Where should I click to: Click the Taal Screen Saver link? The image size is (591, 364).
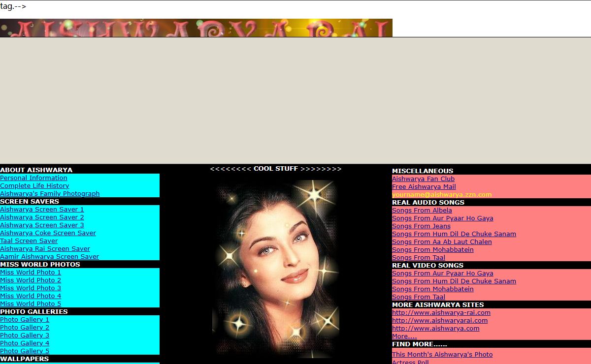(29, 241)
